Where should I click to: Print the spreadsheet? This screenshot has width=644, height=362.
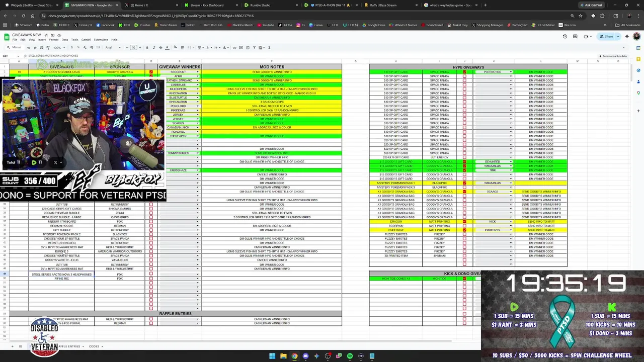click(42, 48)
